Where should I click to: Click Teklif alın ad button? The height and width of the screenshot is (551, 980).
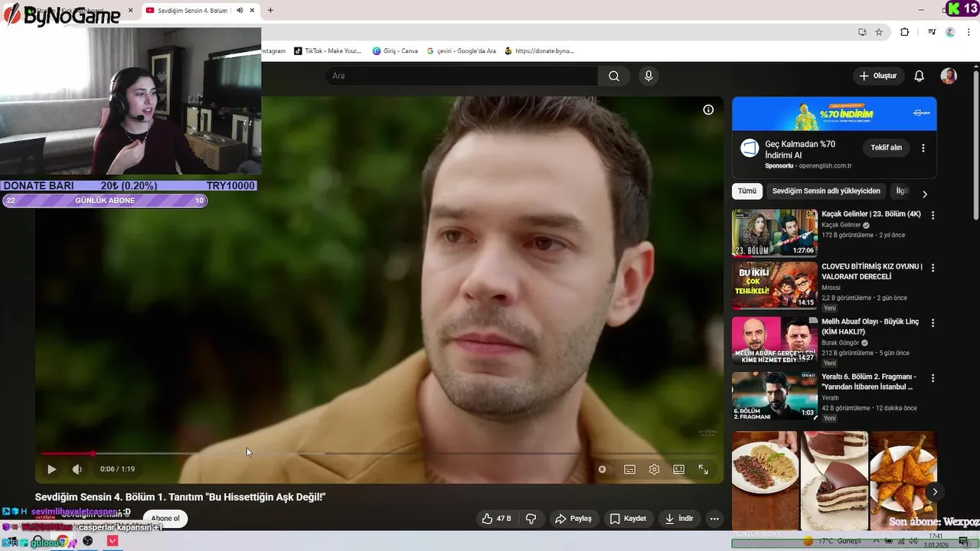pyautogui.click(x=886, y=147)
